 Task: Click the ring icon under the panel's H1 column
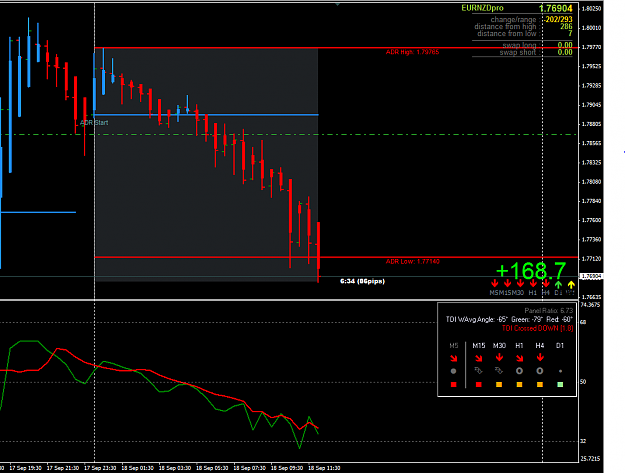(519, 371)
